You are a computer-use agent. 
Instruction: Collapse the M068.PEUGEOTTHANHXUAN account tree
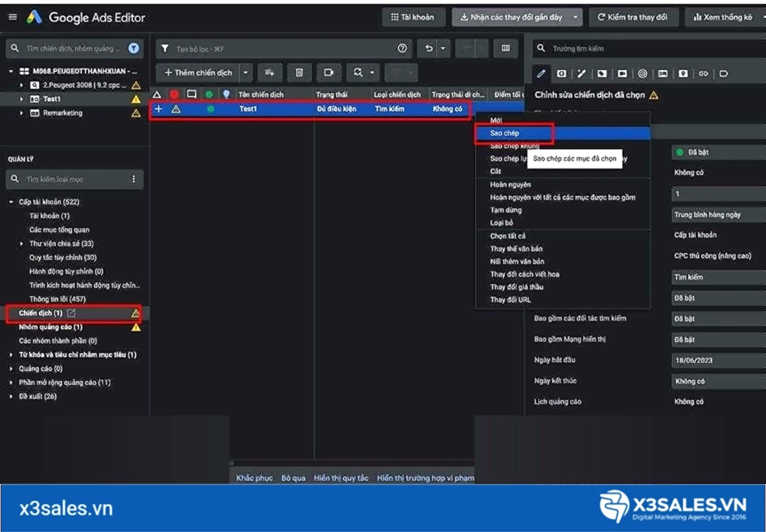[x=11, y=71]
